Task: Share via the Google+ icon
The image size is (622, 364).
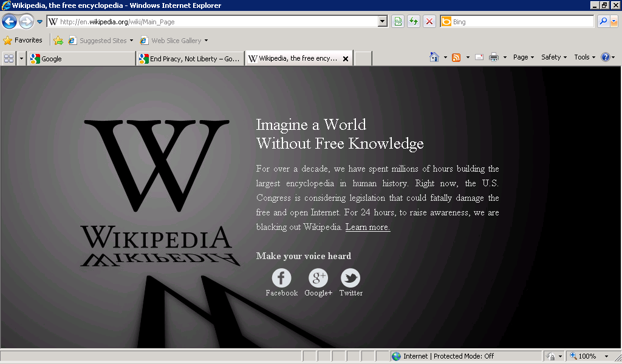Action: click(318, 278)
